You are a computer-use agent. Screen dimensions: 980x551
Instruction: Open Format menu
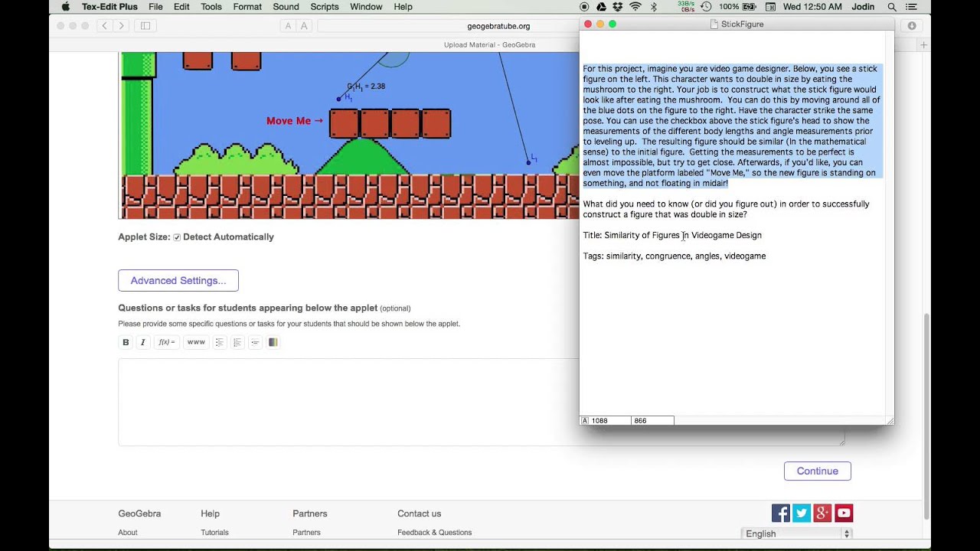(247, 7)
